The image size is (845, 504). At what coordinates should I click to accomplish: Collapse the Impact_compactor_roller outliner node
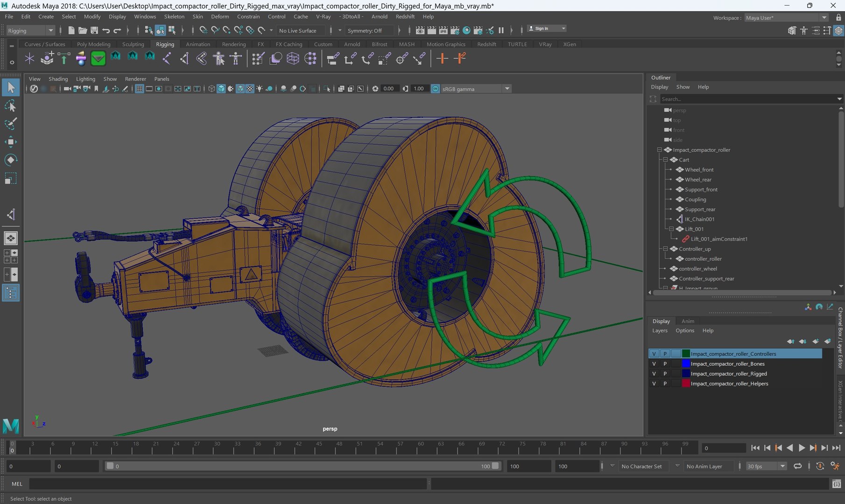tap(660, 150)
